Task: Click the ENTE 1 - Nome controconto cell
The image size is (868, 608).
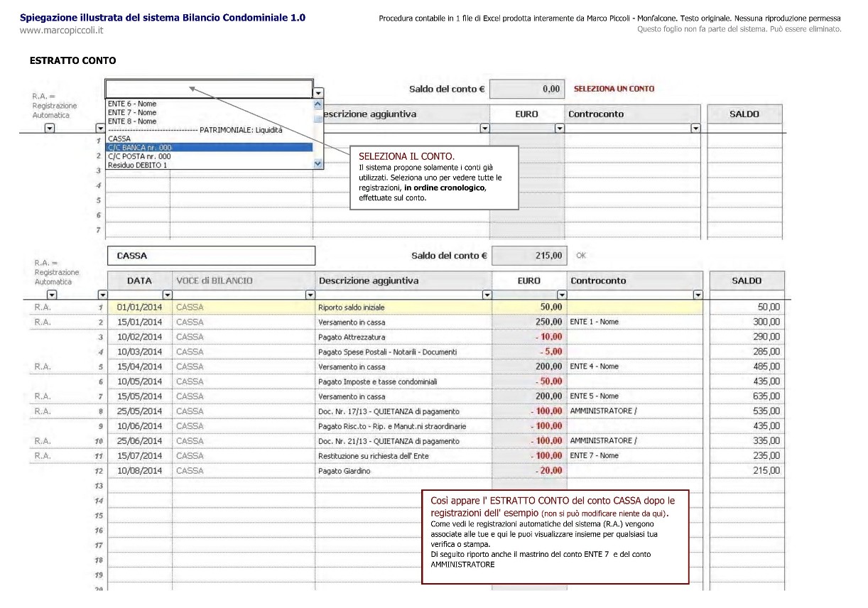Action: 634,322
